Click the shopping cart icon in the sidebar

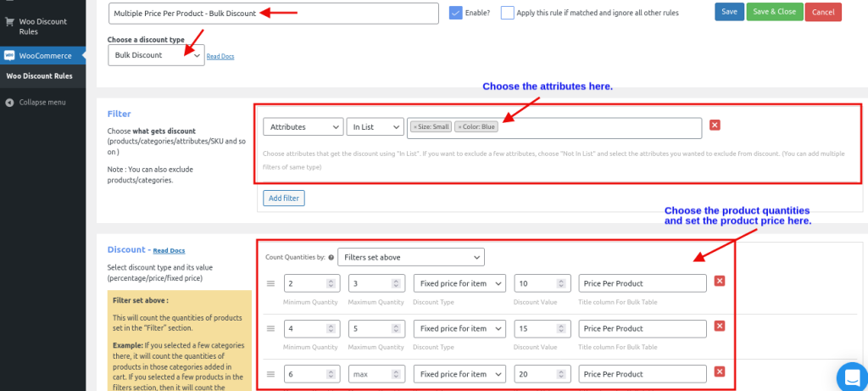coord(9,21)
